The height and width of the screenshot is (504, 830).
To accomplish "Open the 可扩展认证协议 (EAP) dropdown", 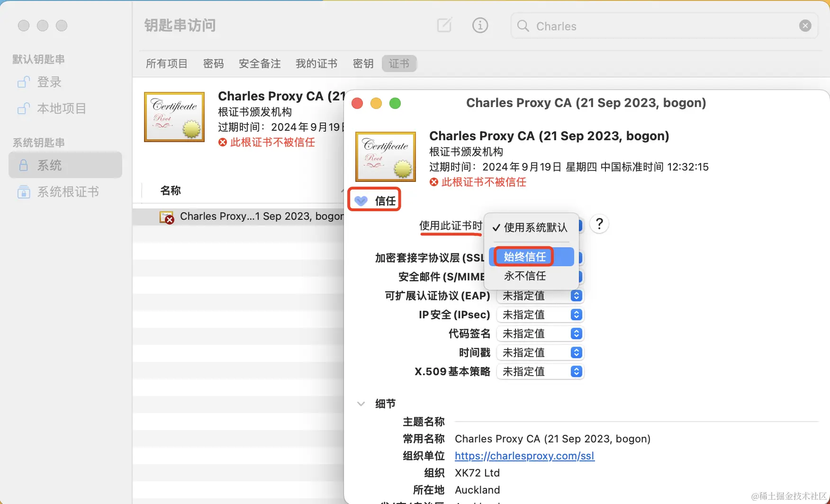I will (x=540, y=296).
